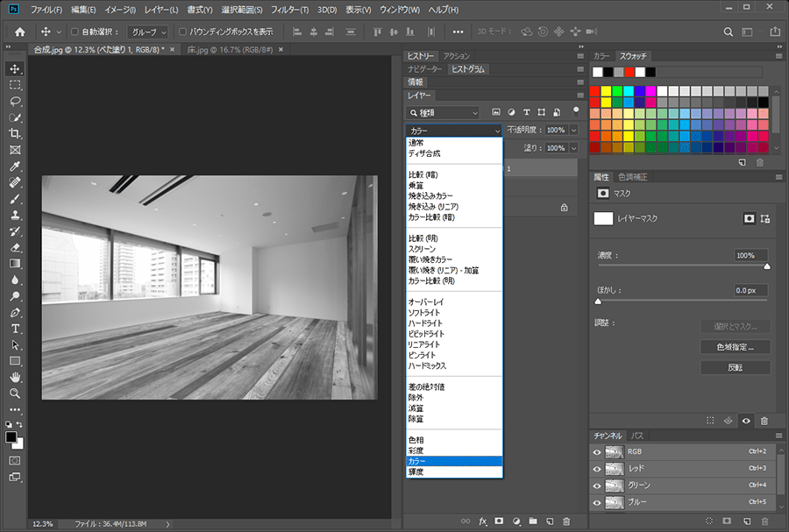Select the Frame tool
This screenshot has width=789, height=532.
[15, 150]
